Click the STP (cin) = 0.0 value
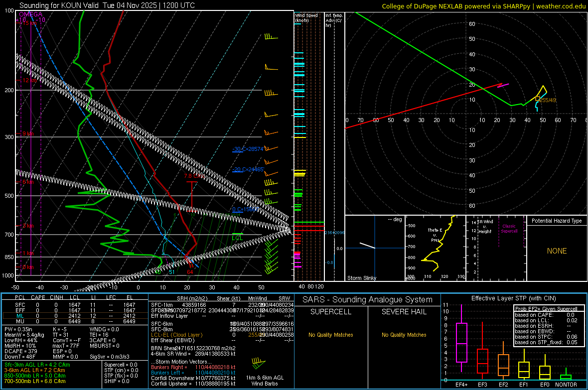 click(121, 370)
